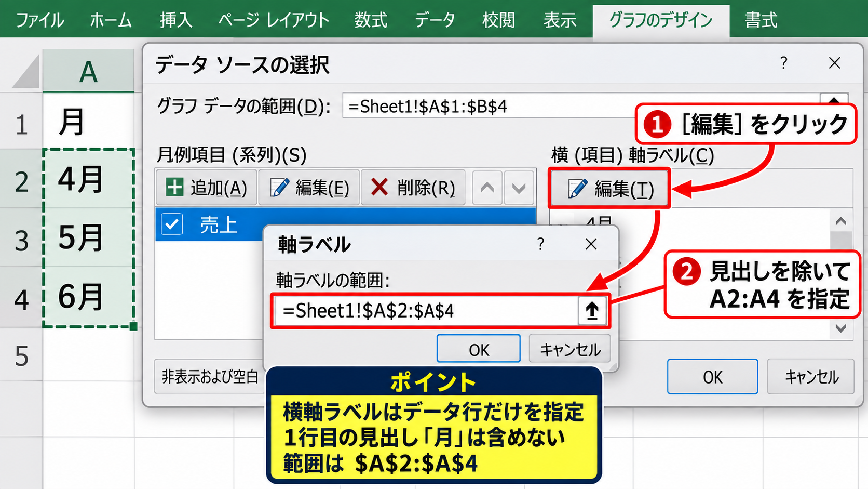The image size is (868, 489).
Task: Click cell A1 containing 月
Action: (88, 122)
